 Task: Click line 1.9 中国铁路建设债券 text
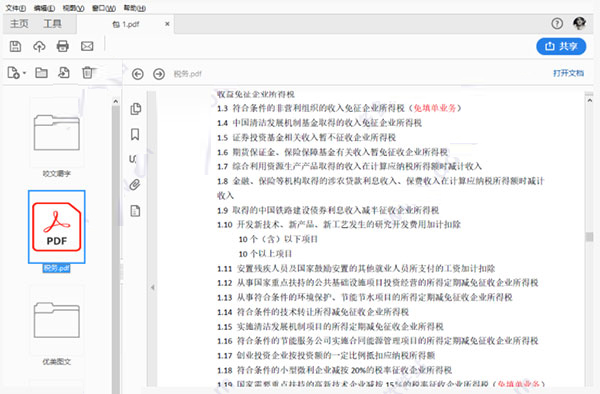pyautogui.click(x=328, y=210)
